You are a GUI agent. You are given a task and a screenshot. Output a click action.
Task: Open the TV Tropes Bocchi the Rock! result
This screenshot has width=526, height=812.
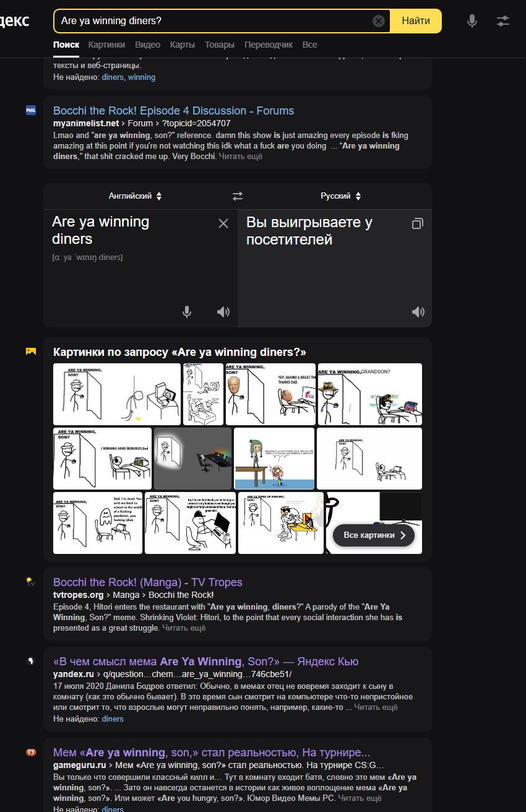point(148,582)
